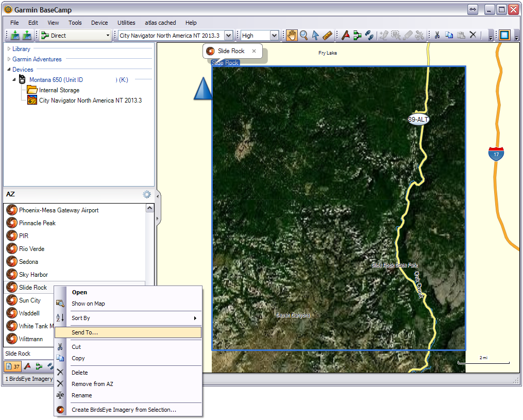
Task: Expand the Library tree node
Action: 9,49
